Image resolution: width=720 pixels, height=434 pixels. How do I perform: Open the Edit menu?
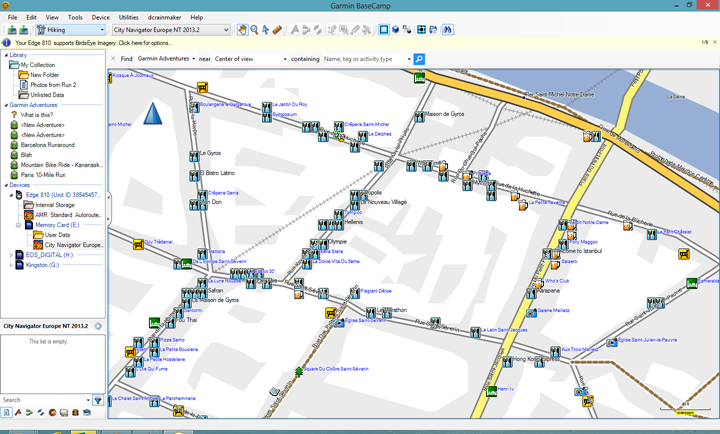31,17
